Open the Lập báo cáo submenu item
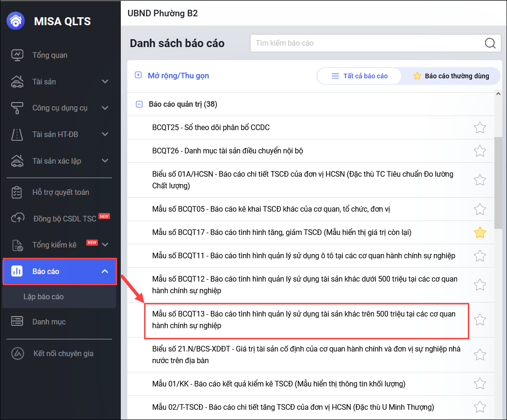507x420 pixels. pos(59,296)
